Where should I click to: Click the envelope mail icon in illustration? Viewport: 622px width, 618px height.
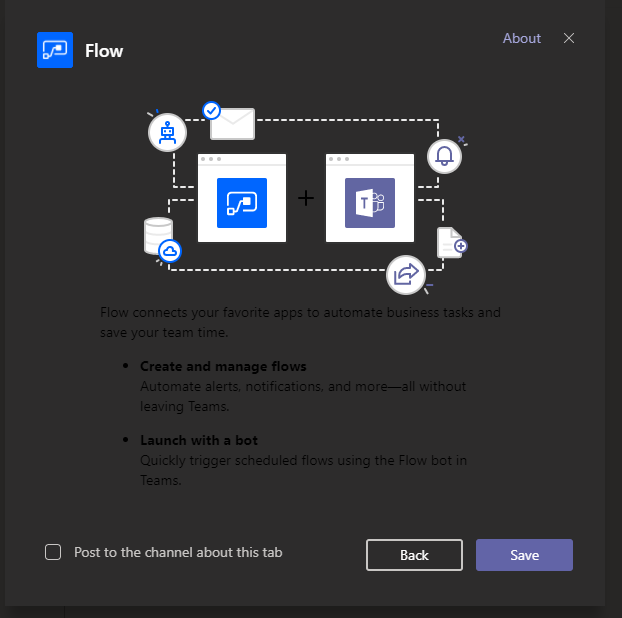pyautogui.click(x=232, y=123)
